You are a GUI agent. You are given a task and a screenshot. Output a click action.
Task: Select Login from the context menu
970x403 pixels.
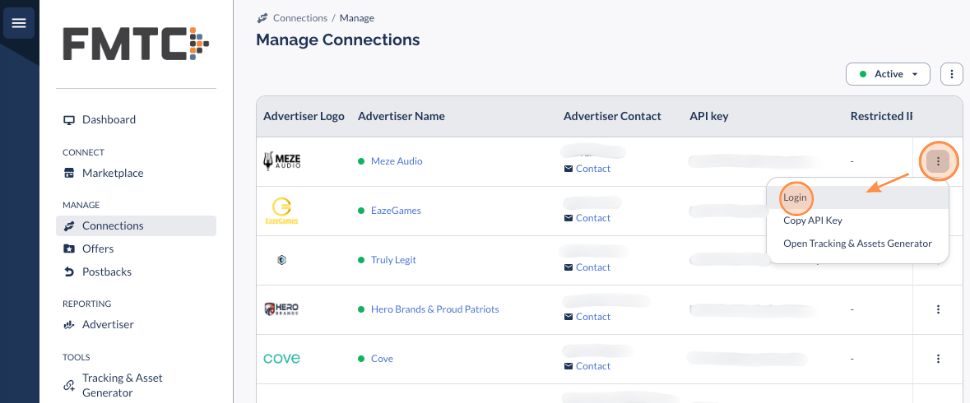point(795,198)
